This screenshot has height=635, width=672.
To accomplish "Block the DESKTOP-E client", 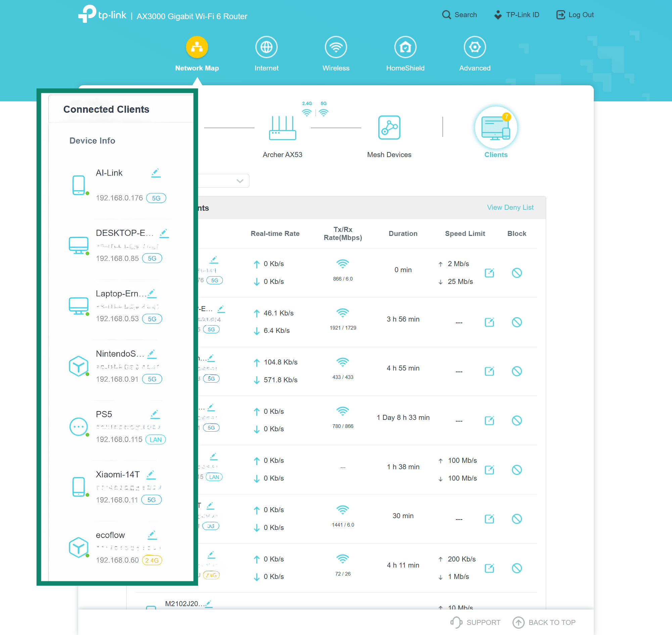I will coord(517,322).
